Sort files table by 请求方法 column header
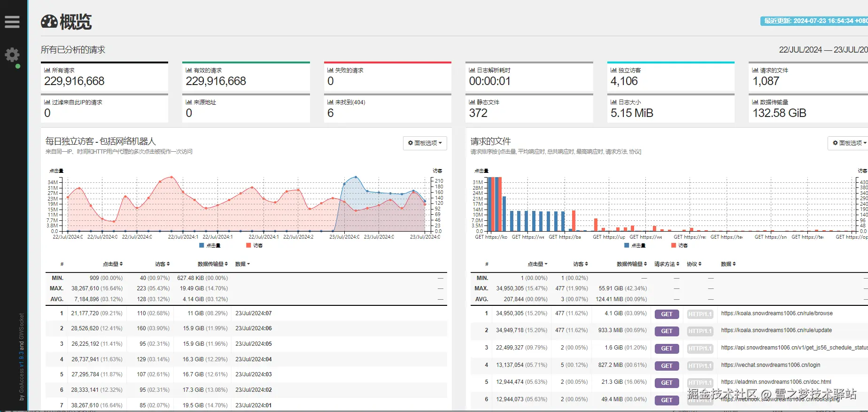The height and width of the screenshot is (412, 868). point(667,264)
